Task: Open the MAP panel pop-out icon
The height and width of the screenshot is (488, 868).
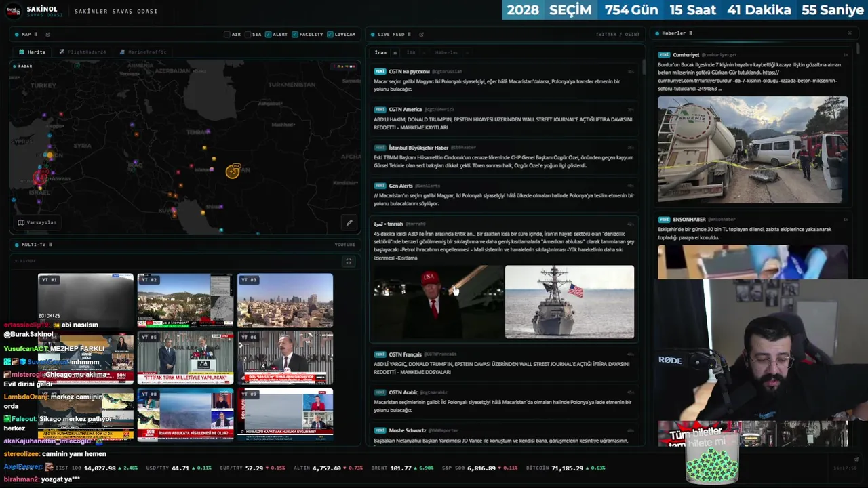Action: (x=47, y=34)
